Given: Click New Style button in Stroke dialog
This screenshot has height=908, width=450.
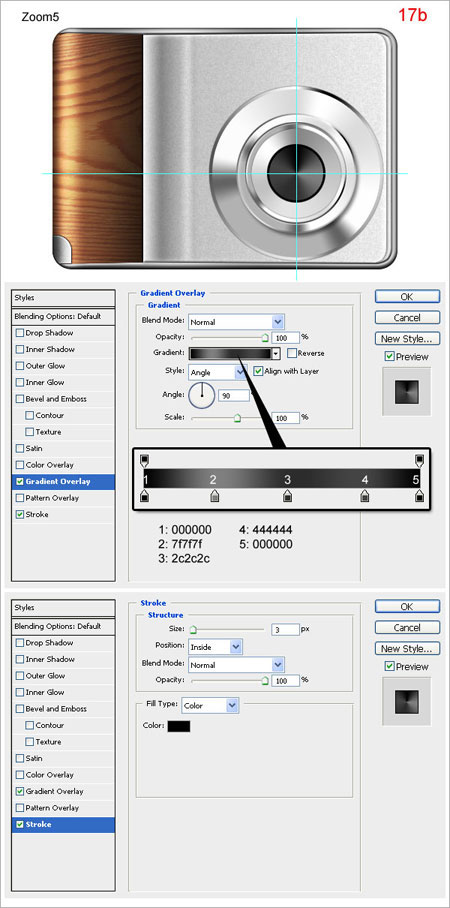Looking at the screenshot, I should point(407,648).
